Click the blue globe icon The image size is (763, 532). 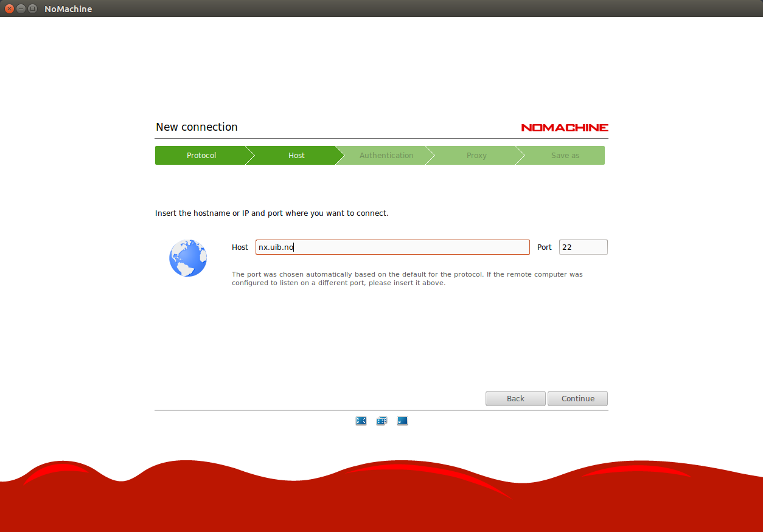coord(188,258)
